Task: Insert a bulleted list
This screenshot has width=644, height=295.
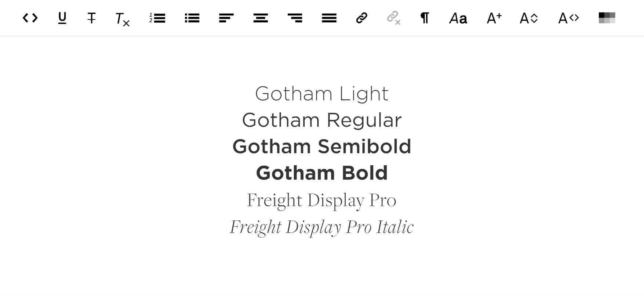Action: (192, 18)
